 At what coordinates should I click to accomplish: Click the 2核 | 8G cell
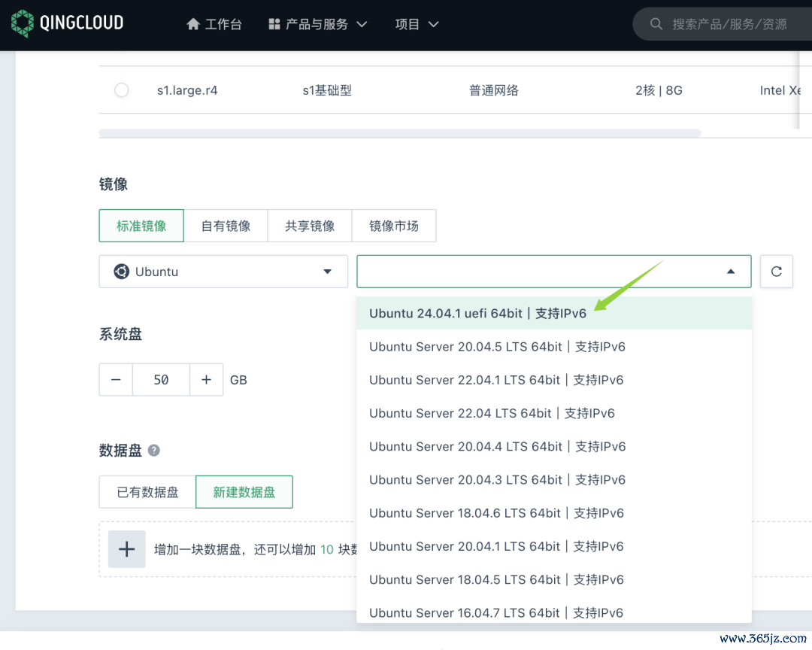click(659, 90)
